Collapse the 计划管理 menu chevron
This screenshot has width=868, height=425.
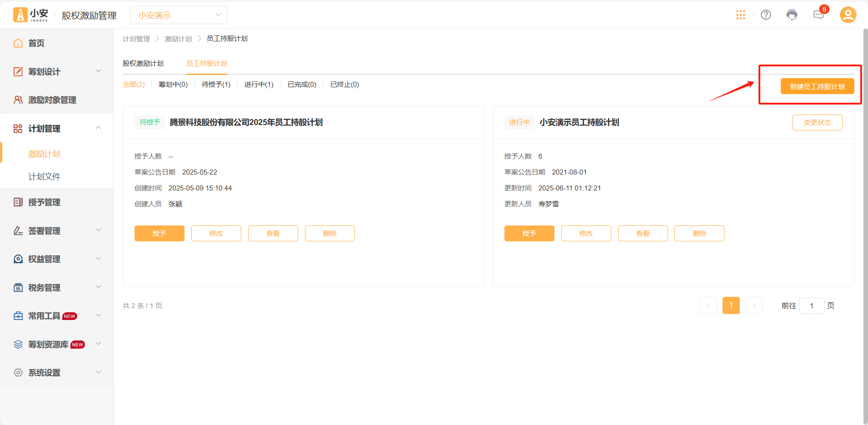click(x=99, y=128)
